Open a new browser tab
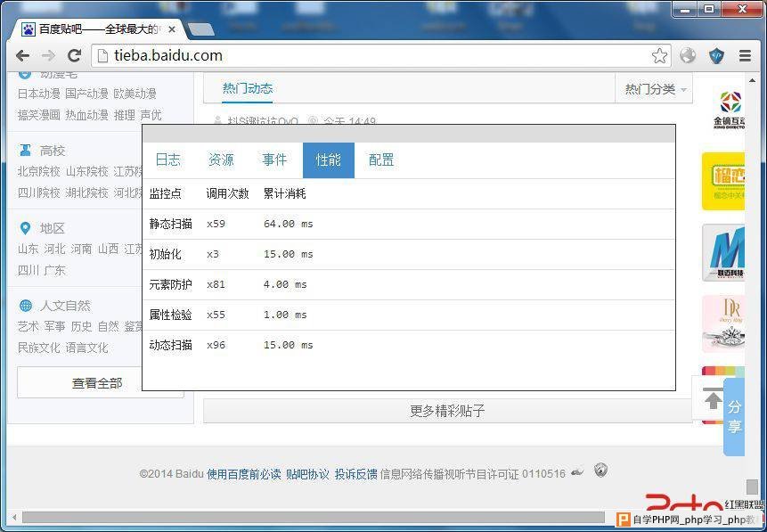Viewport: 767px width, 532px height. pyautogui.click(x=200, y=30)
